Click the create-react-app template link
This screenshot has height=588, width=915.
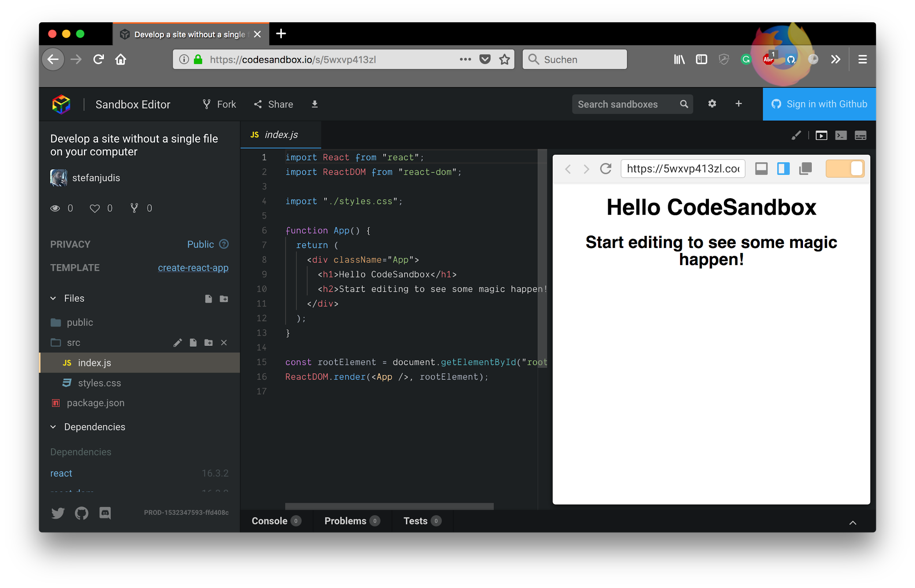(x=192, y=267)
